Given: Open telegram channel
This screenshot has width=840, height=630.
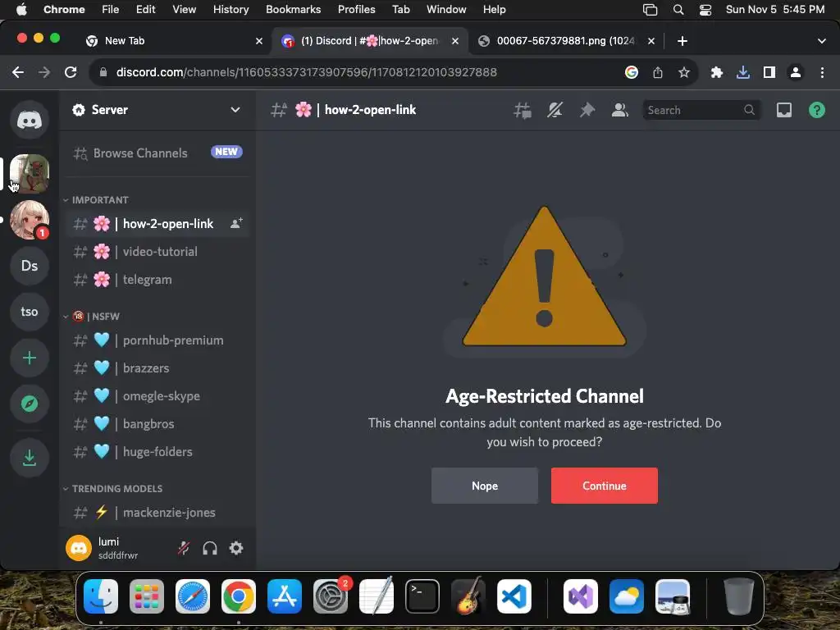Looking at the screenshot, I should (x=157, y=280).
